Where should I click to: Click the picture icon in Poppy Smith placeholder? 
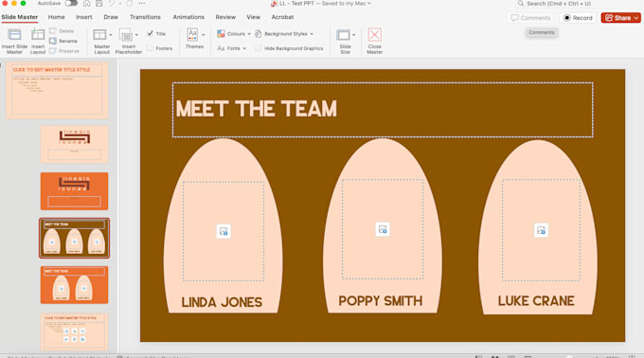pyautogui.click(x=383, y=229)
